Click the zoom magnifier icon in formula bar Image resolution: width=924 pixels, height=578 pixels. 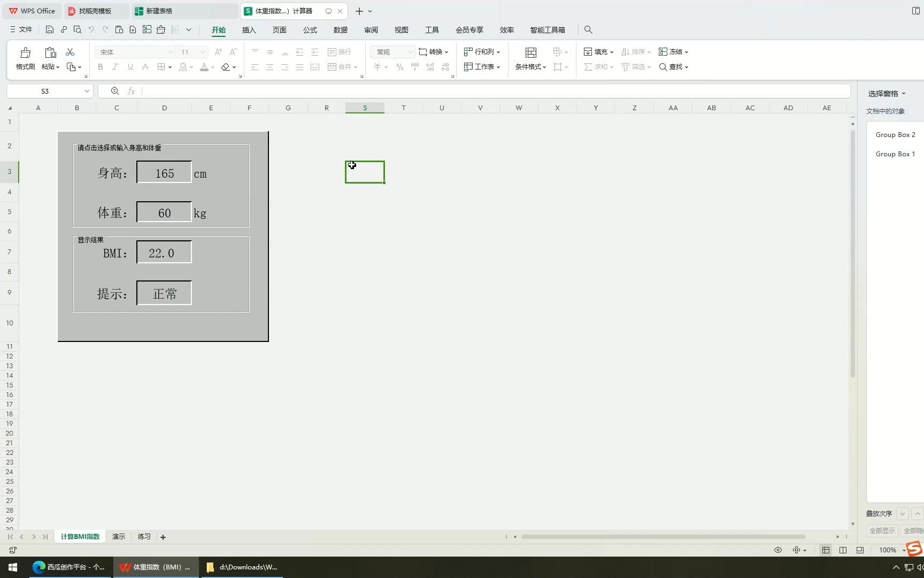115,91
